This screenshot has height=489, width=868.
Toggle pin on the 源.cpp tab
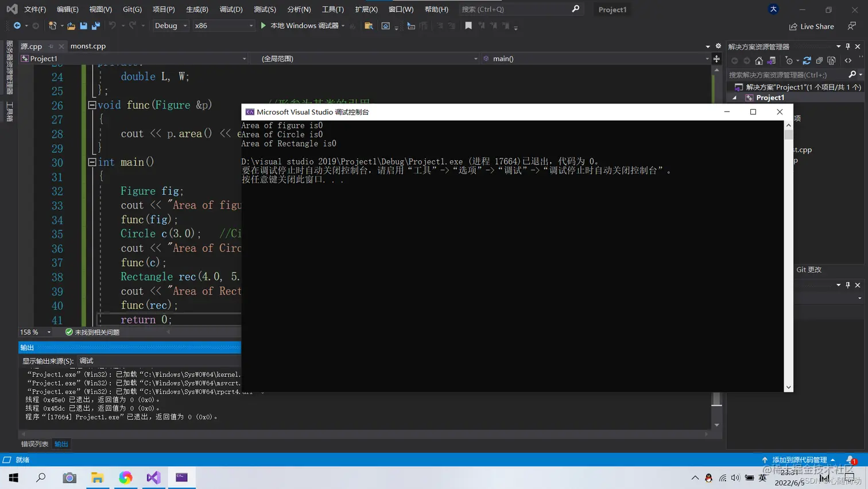click(x=51, y=47)
